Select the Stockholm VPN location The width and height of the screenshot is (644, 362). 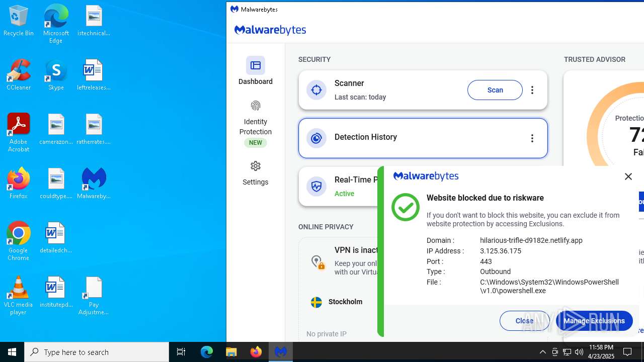(x=337, y=302)
